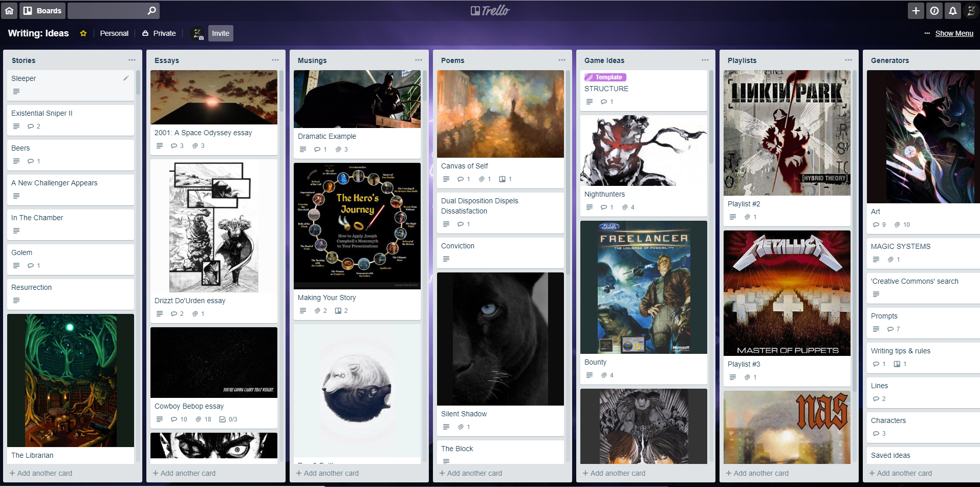This screenshot has height=487, width=980.
Task: Change board visibility from Private
Action: pos(159,33)
